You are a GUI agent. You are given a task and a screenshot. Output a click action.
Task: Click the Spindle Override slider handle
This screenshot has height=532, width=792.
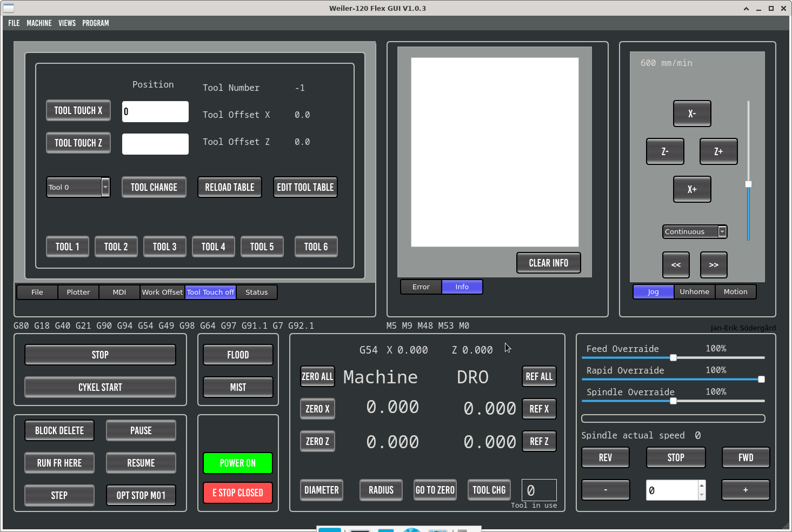[x=673, y=401]
